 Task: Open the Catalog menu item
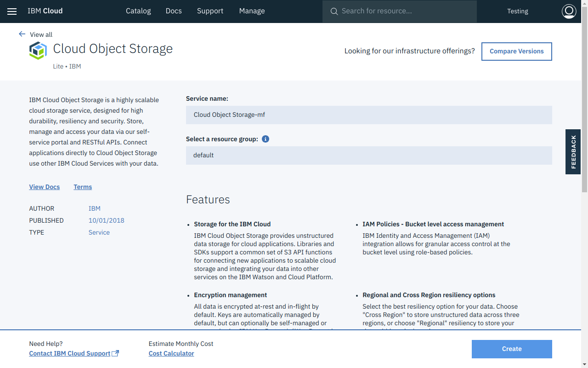(138, 11)
